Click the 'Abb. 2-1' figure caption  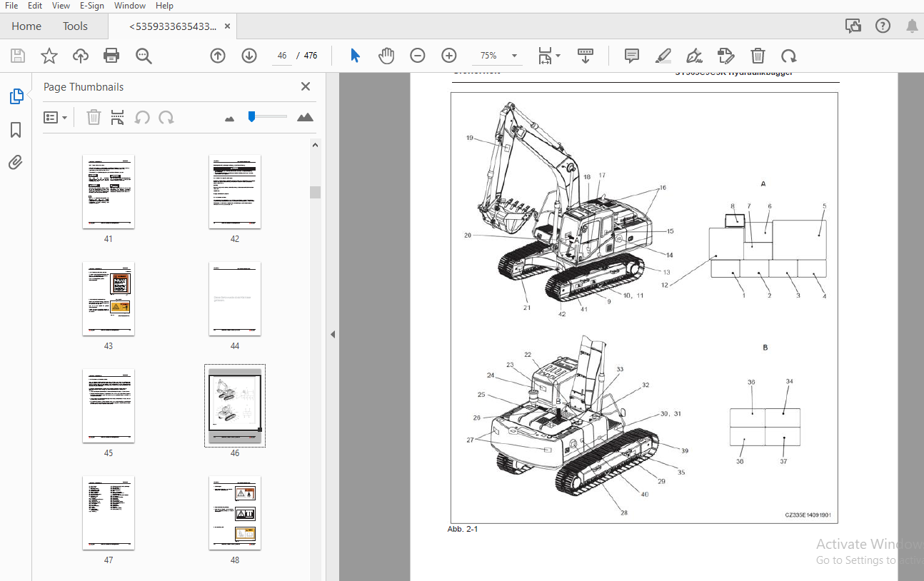click(462, 530)
